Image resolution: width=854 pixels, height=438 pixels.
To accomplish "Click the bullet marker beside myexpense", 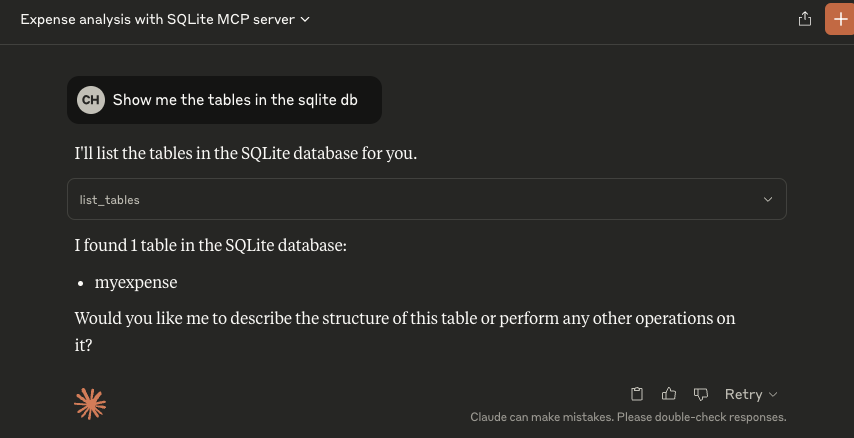I will click(x=82, y=283).
